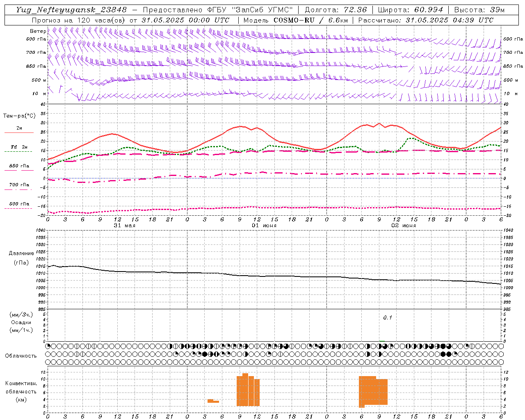The height and width of the screenshot is (420, 525).
Task: Click the 'Долгота: 72.36' header field
Action: (x=336, y=10)
